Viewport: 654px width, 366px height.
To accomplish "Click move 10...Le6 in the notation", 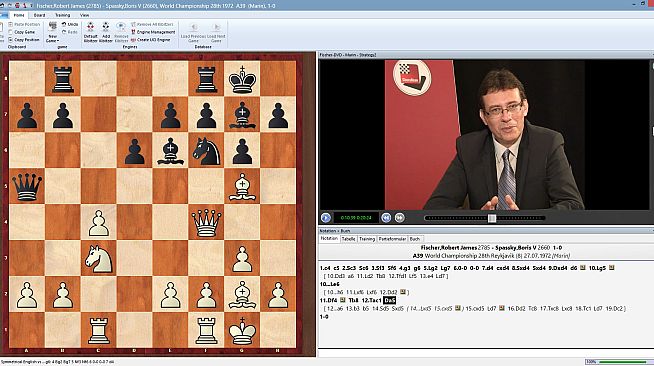I will tap(330, 284).
